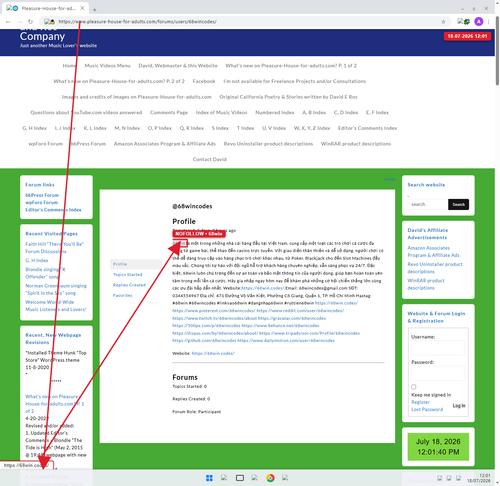The height and width of the screenshot is (486, 500).
Task: Click the page vertical scrollbar
Action: click(x=497, y=50)
